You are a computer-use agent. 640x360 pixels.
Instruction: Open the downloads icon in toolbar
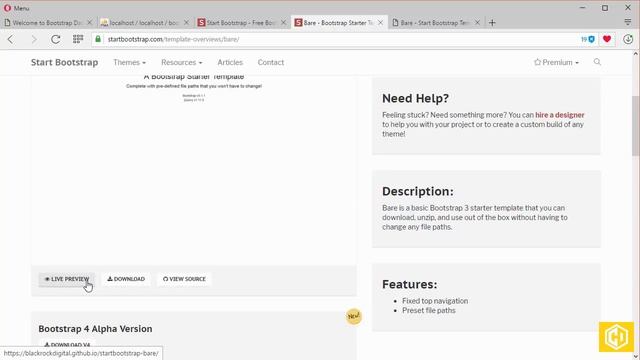click(x=628, y=39)
